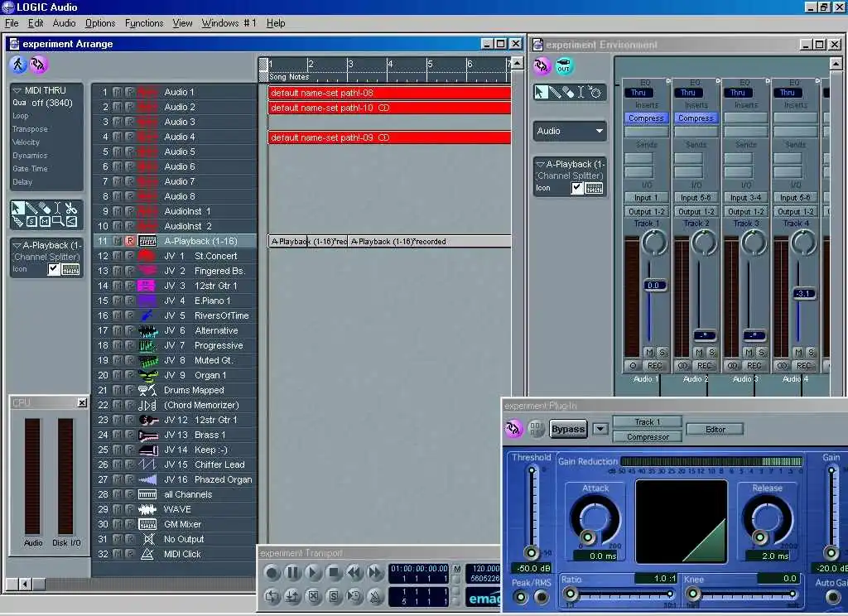Click the pink link icon in Arrange window
Screen dimensions: 848x616
coord(38,65)
